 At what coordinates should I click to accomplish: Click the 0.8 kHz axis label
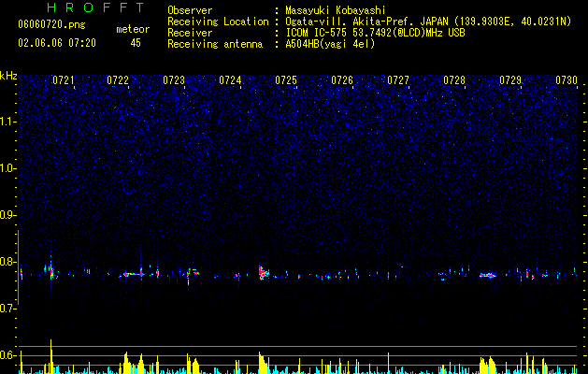coord(8,262)
